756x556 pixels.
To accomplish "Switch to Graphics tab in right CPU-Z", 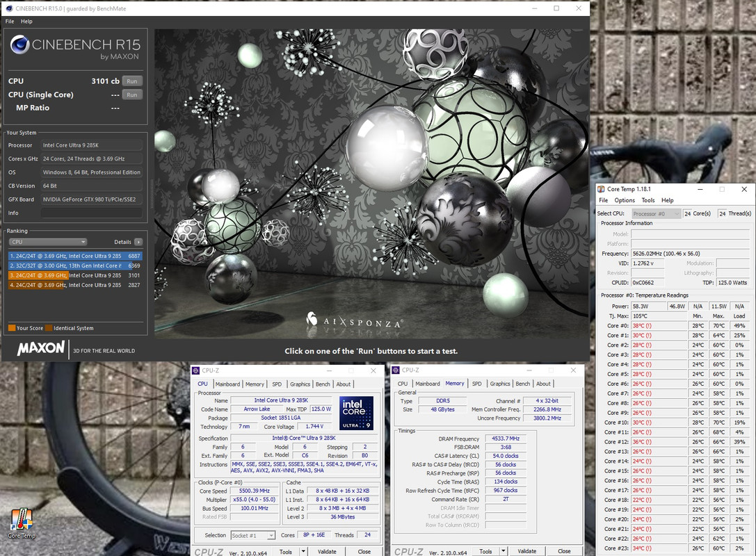I will (500, 384).
